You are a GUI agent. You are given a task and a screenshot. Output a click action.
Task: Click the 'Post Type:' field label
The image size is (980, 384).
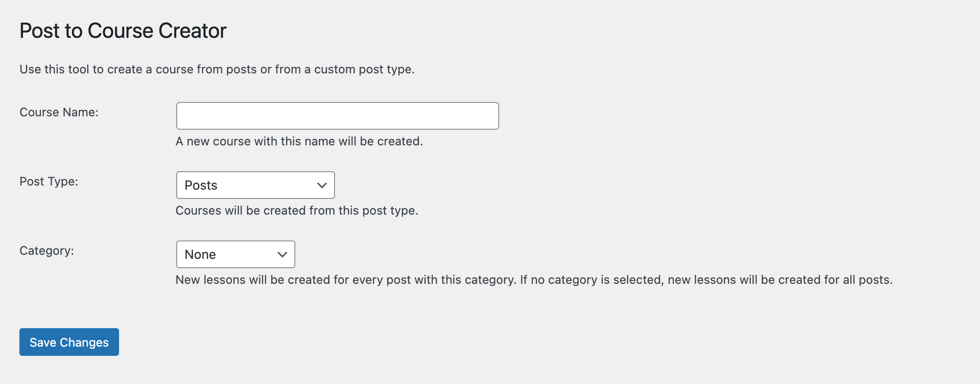(49, 181)
